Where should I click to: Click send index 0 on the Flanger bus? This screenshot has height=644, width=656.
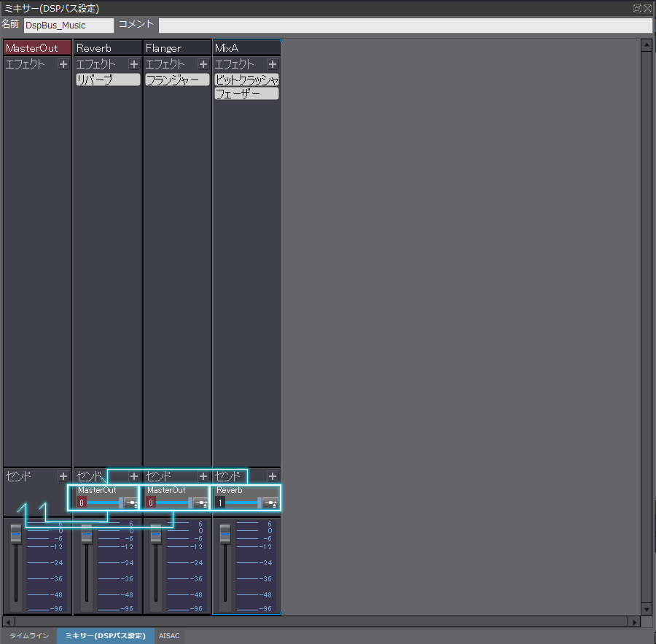(151, 503)
